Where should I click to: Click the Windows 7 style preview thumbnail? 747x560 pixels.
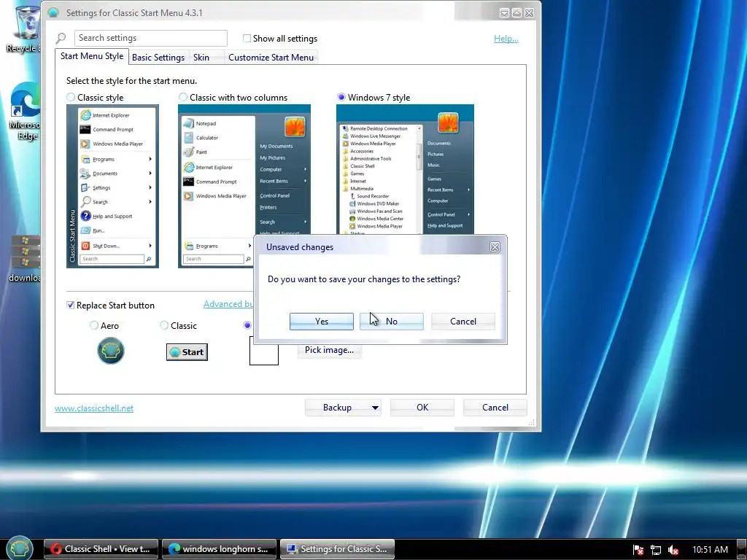coord(405,169)
